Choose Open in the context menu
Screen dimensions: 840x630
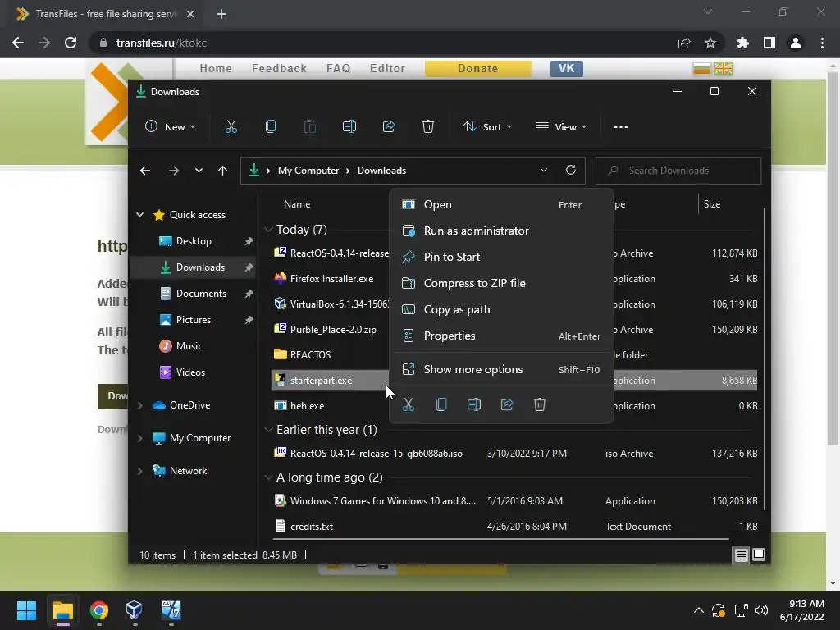click(x=501, y=204)
